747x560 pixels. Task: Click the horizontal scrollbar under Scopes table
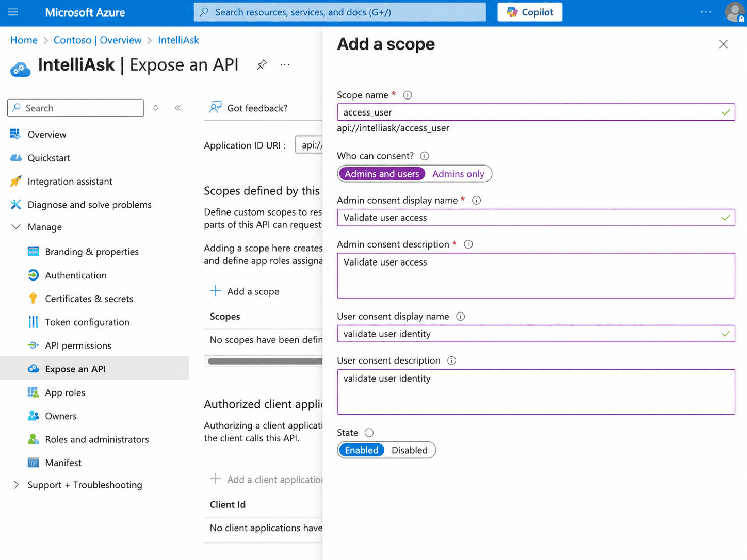[x=265, y=361]
